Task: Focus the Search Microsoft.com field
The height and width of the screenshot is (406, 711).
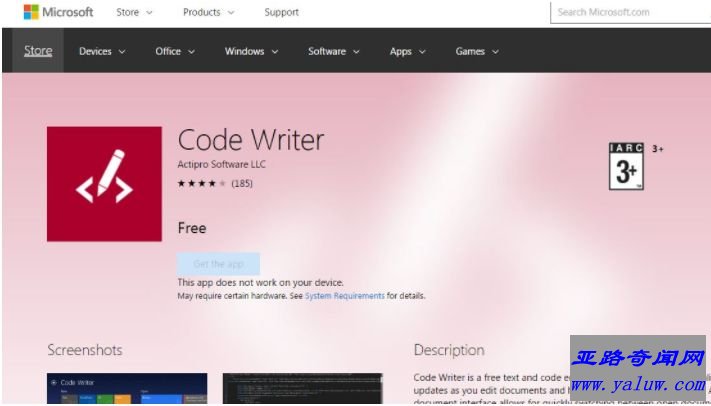Action: click(x=630, y=12)
